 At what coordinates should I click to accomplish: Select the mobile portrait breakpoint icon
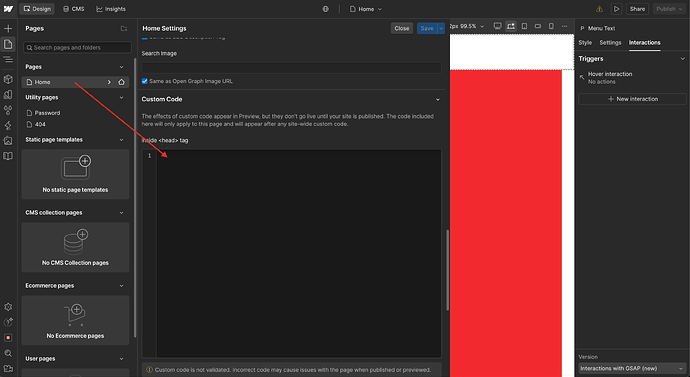[551, 26]
